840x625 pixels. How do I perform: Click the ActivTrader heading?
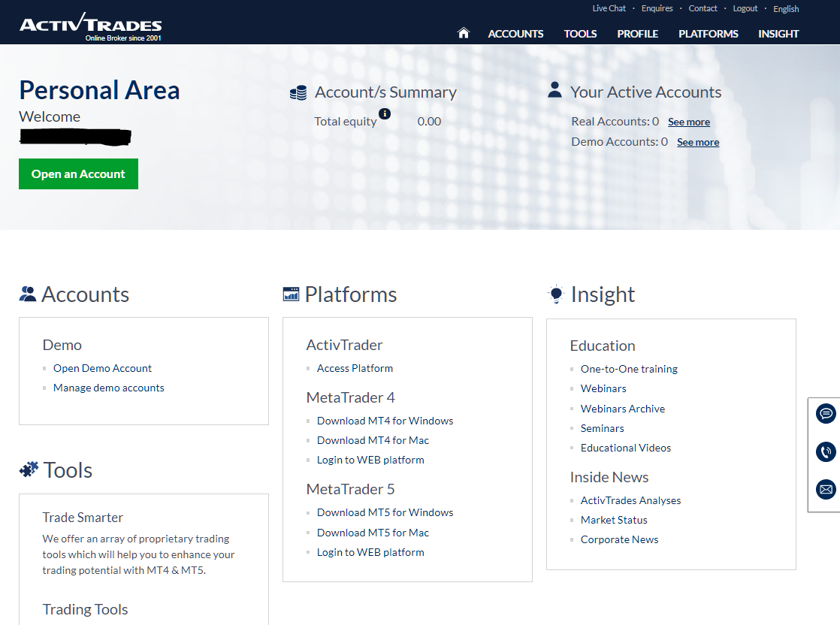click(x=344, y=345)
